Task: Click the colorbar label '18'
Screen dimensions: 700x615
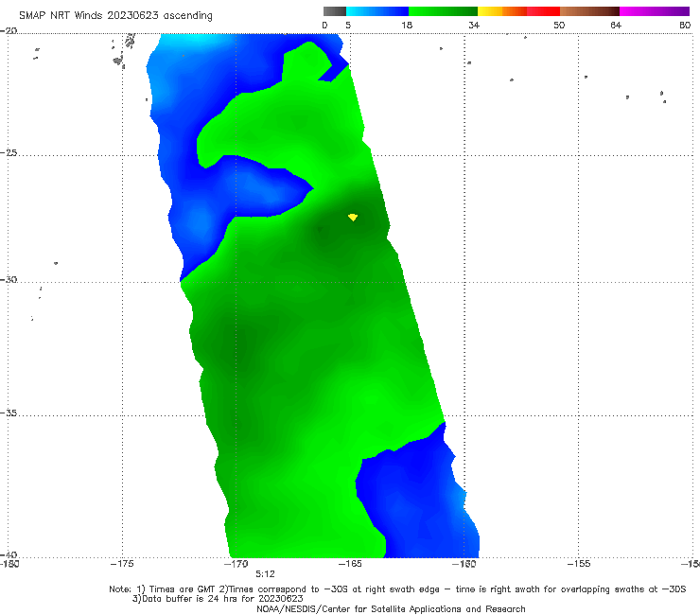Action: coord(407,25)
